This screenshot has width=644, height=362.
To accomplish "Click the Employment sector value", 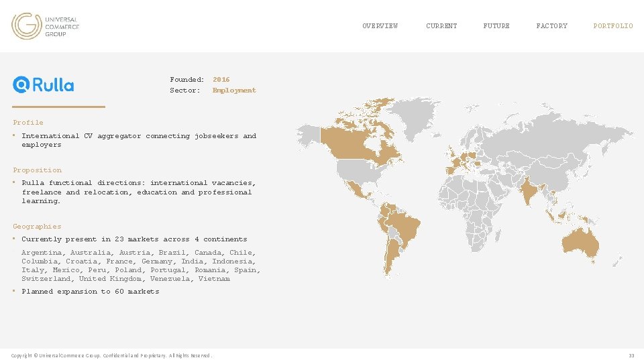I will coord(234,90).
